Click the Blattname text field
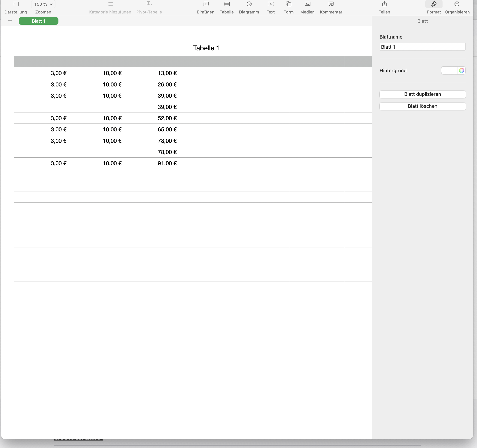 (422, 47)
